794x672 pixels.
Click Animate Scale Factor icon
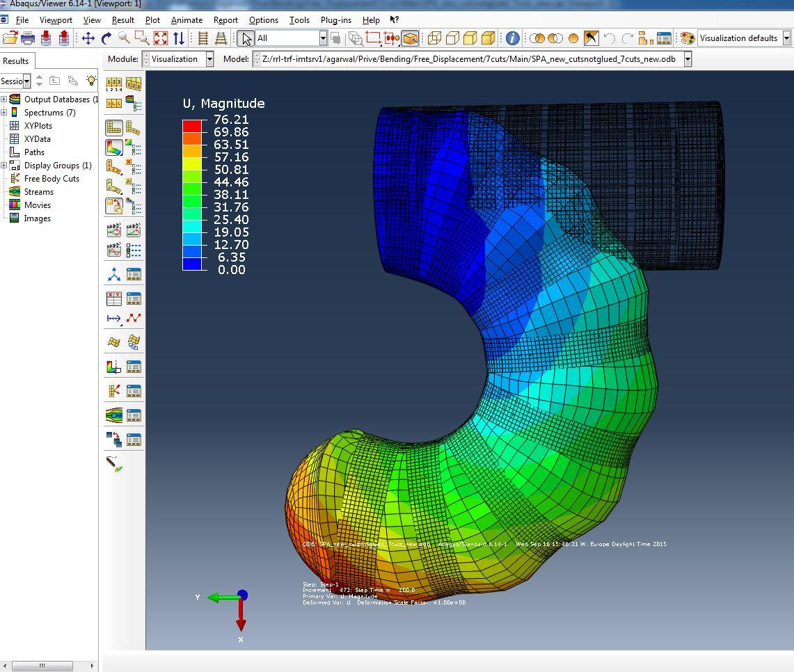pos(114,230)
